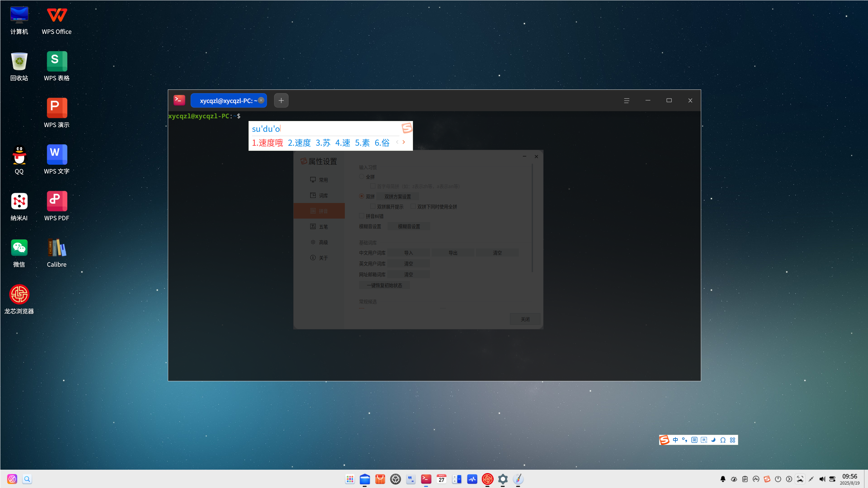
Task: Toggle punctuation mode on the Sogou status bar
Action: 685,440
